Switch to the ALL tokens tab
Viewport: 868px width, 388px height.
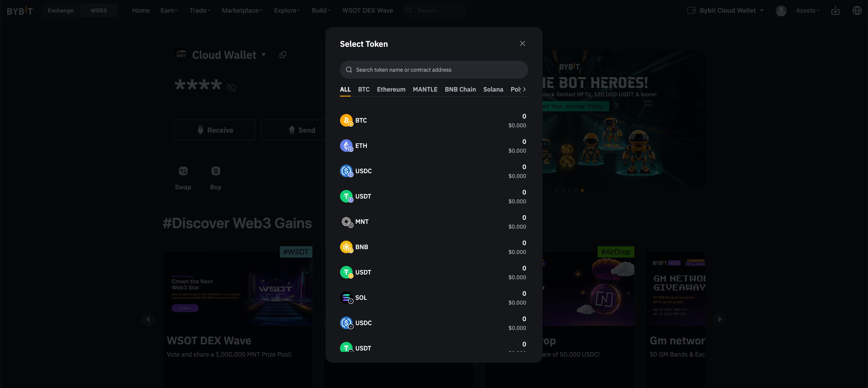345,89
